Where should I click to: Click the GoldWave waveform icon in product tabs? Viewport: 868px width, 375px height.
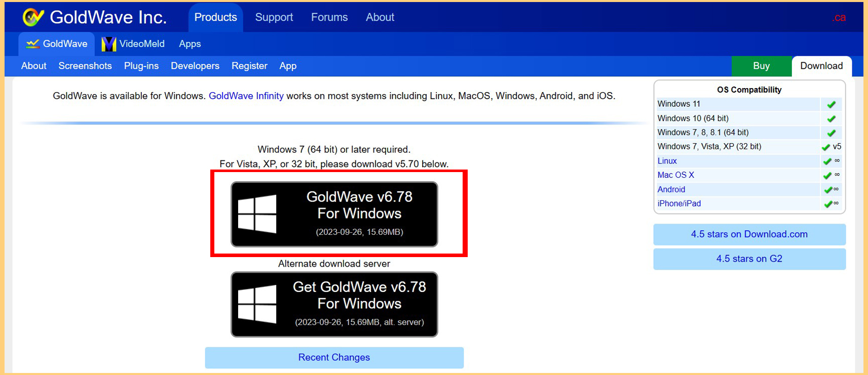click(32, 44)
